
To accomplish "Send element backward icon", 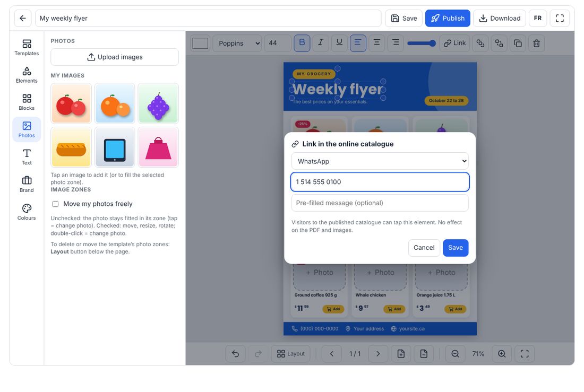I will pos(499,43).
